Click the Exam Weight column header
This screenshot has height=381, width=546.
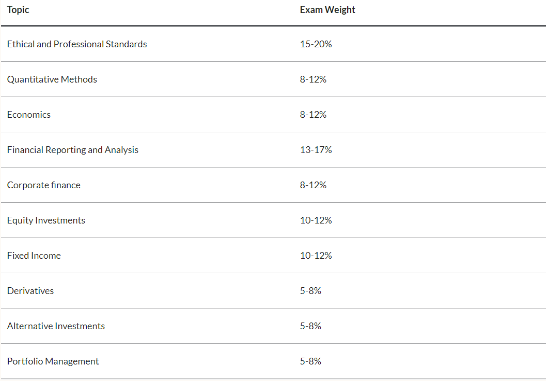click(x=327, y=10)
